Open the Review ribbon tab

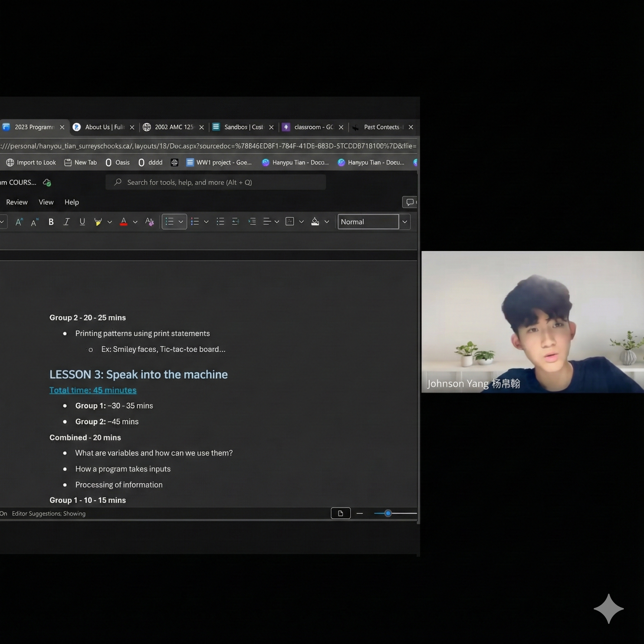point(17,202)
